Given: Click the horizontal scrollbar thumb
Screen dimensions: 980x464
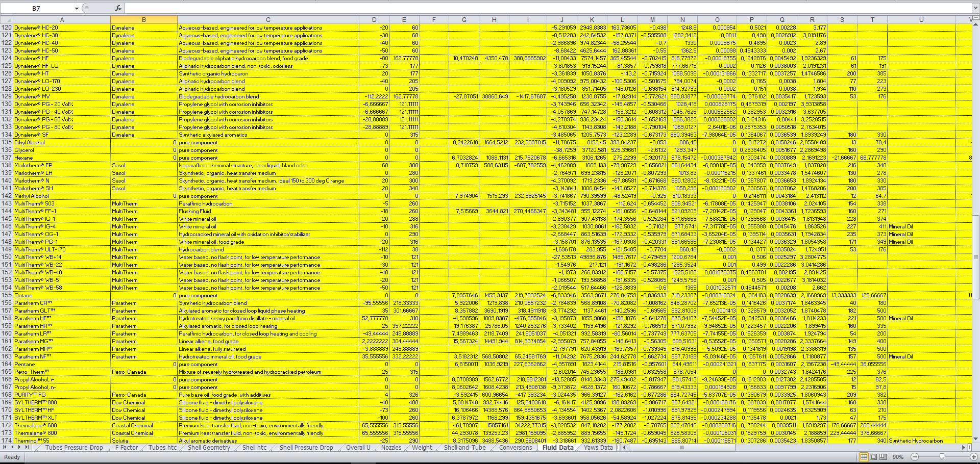Looking at the screenshot, I should (x=682, y=448).
